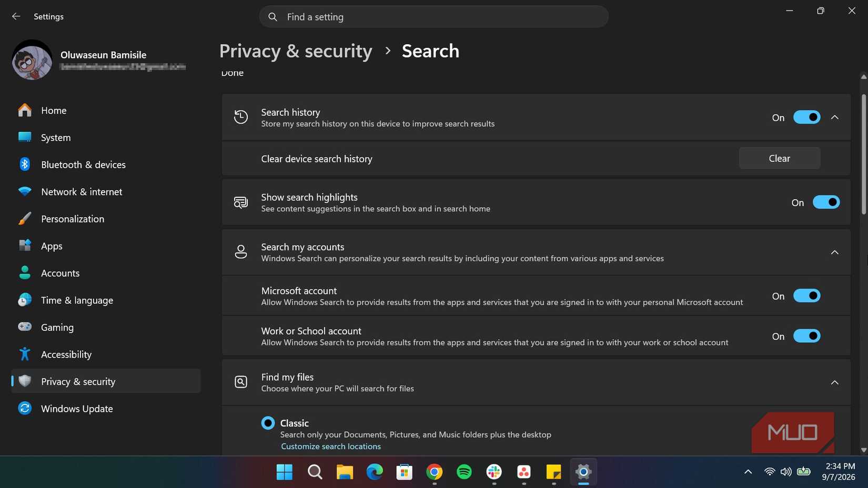The height and width of the screenshot is (488, 868).
Task: Open File Explorer from taskbar
Action: click(x=345, y=472)
